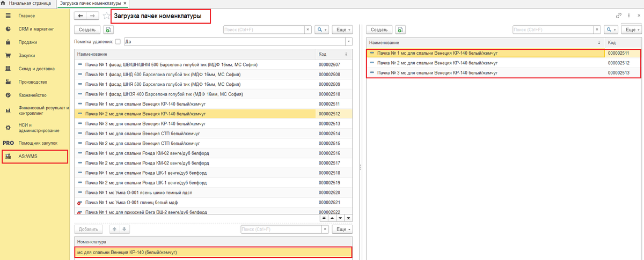
Task: Open the Еще menu of right panel
Action: click(x=632, y=29)
